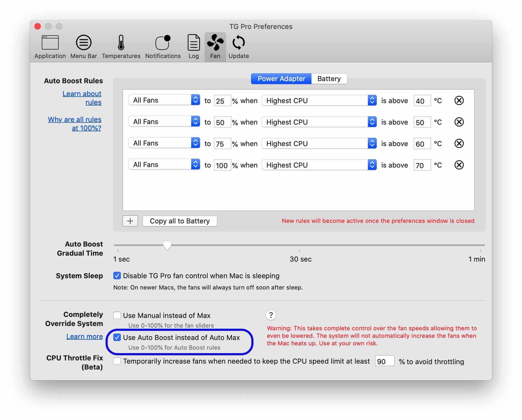Viewport: 522px width, 420px height.
Task: Select the Temperatures thermometer icon
Action: (x=121, y=43)
